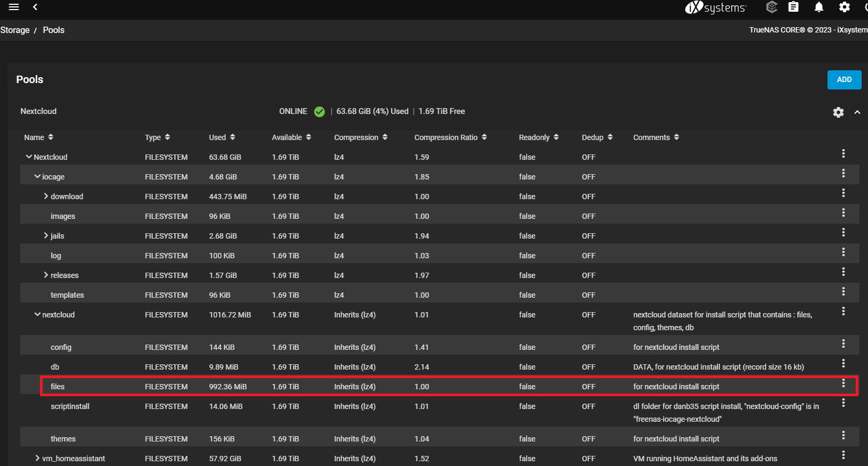Screen dimensions: 868x466
Task: Open actions menu for Nextcloud root dataset
Action: [x=844, y=153]
